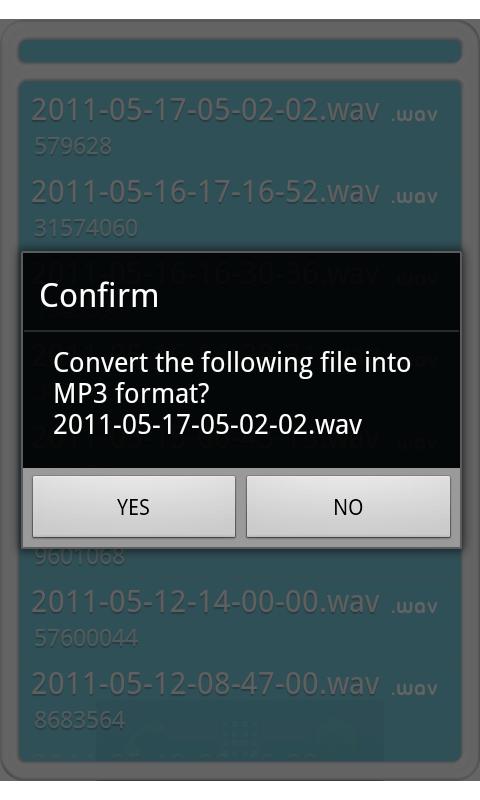Decline the conversion with NO

(x=348, y=507)
